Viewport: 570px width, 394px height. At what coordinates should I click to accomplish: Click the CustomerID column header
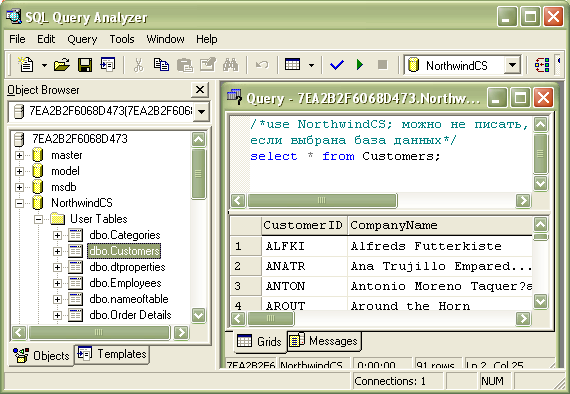(304, 225)
